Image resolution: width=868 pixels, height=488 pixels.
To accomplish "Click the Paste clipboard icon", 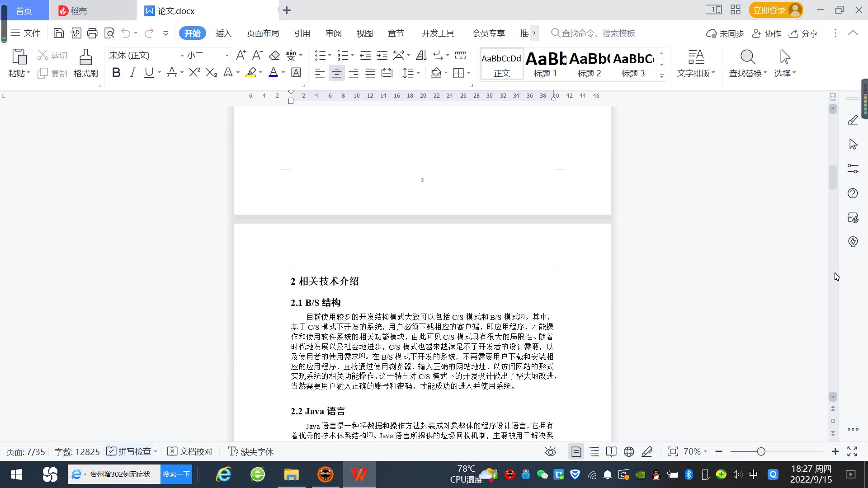I will 19,57.
